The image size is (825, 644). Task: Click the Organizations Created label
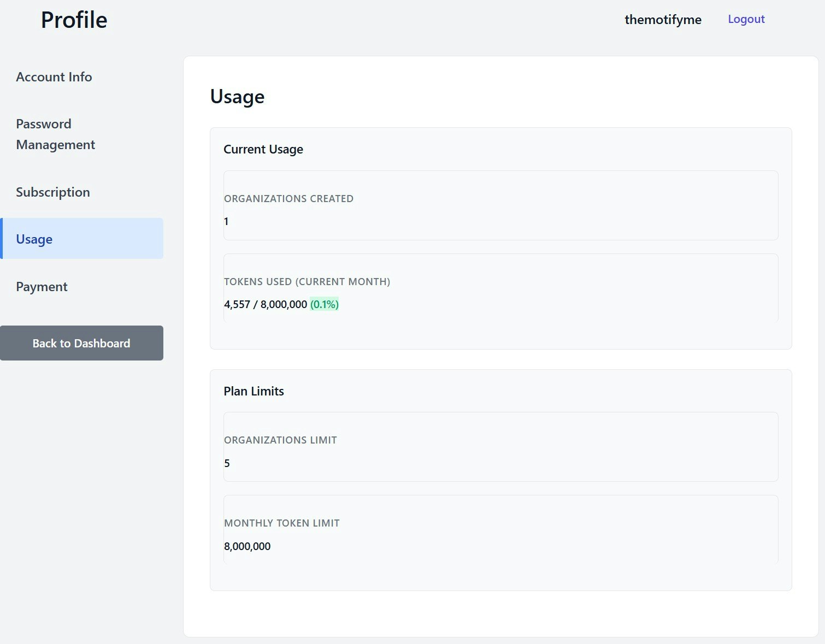click(288, 198)
